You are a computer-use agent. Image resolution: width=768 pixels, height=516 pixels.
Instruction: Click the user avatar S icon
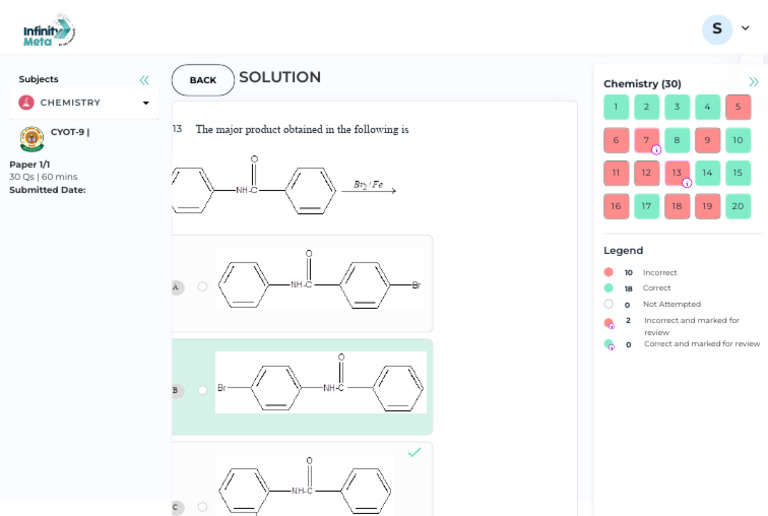716,29
